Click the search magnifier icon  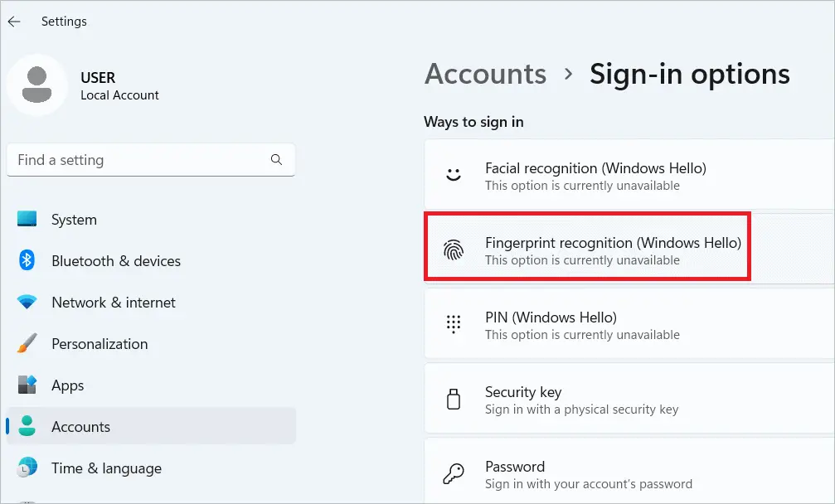(276, 159)
